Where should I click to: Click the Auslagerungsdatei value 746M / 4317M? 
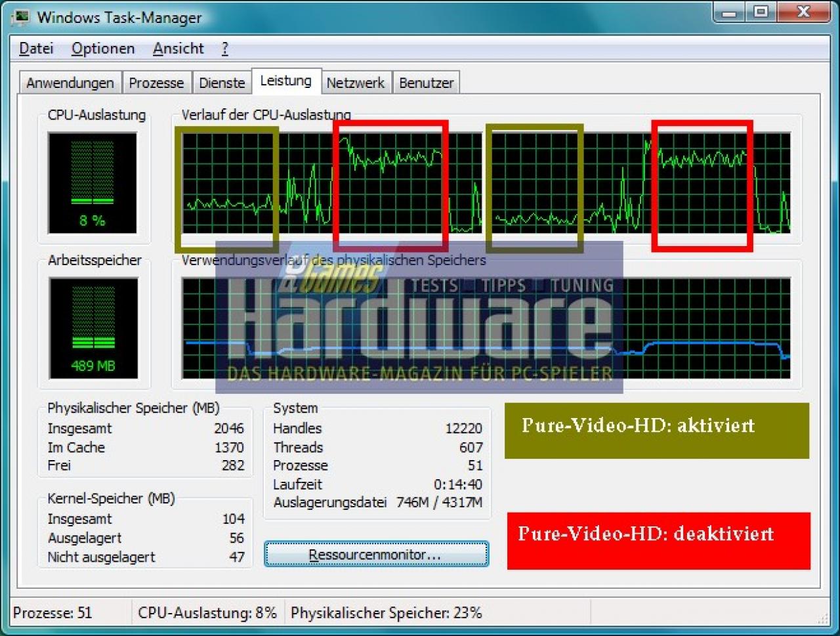tap(440, 503)
